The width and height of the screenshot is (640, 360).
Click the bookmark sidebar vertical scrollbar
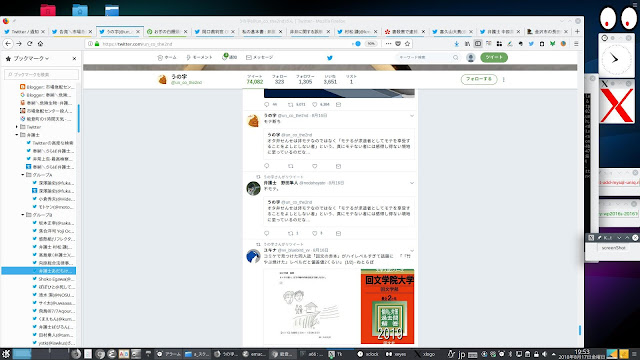78,118
